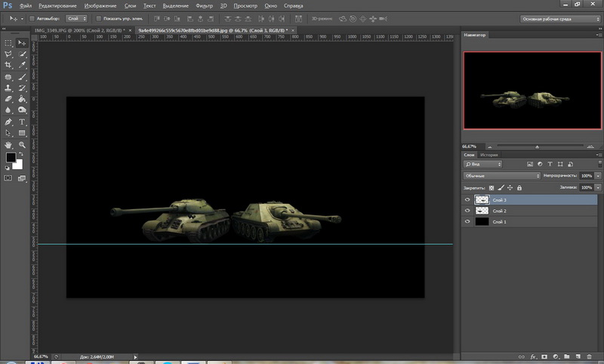Select the Eyedropper tool
The height and width of the screenshot is (364, 604).
22,66
